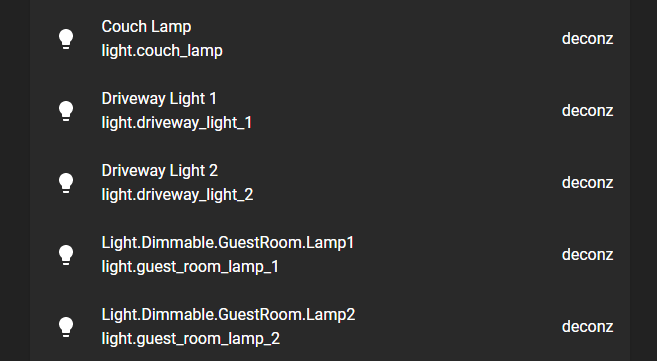Image resolution: width=657 pixels, height=361 pixels.
Task: Click deconz integration in the GuestRoom.Lamp2 row
Action: tap(587, 327)
